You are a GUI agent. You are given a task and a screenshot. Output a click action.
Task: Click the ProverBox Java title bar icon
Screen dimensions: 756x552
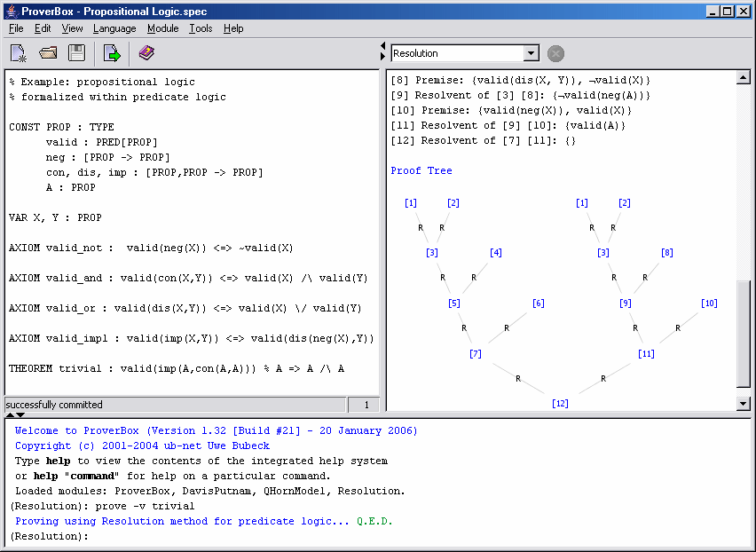(x=12, y=11)
